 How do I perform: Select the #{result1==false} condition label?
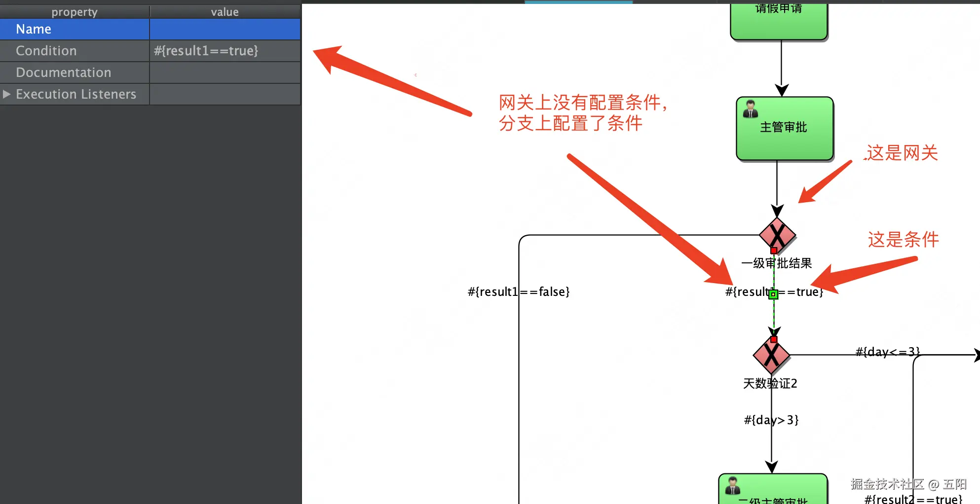click(x=519, y=292)
